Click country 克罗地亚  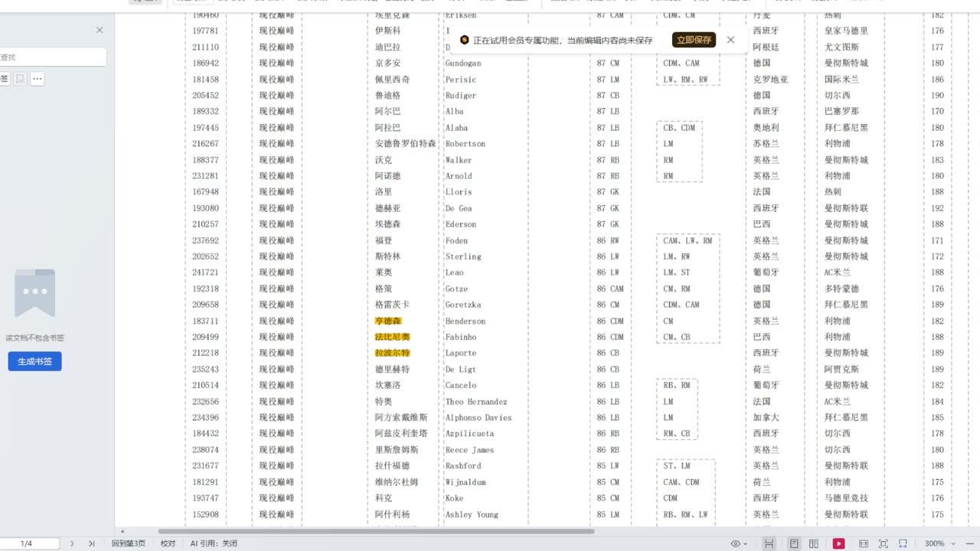pos(771,80)
